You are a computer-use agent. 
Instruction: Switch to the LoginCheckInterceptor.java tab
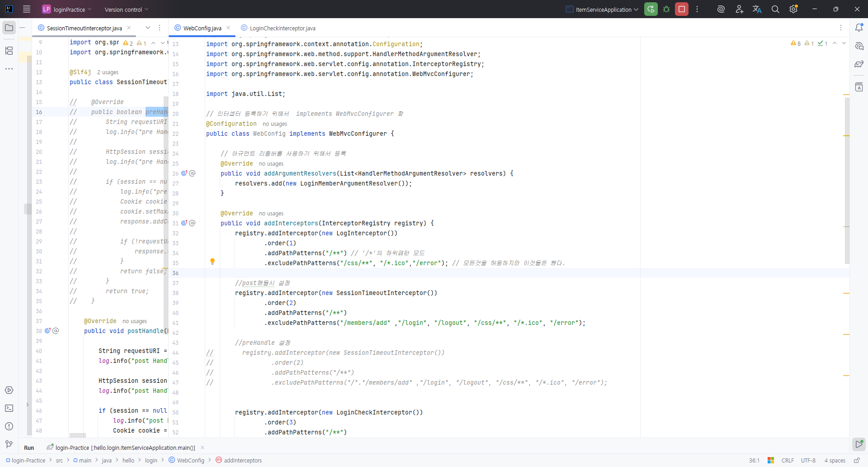point(282,28)
